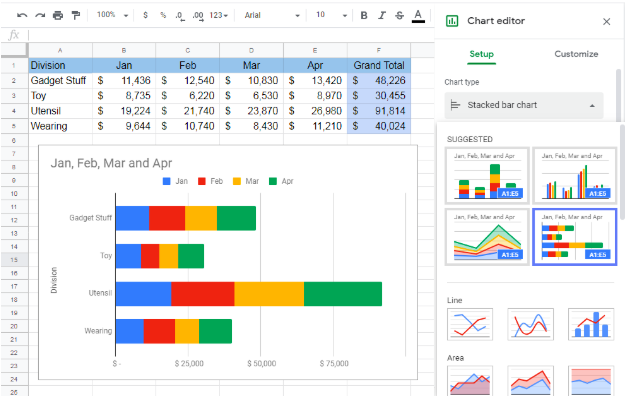Click the Division header cell

[60, 65]
